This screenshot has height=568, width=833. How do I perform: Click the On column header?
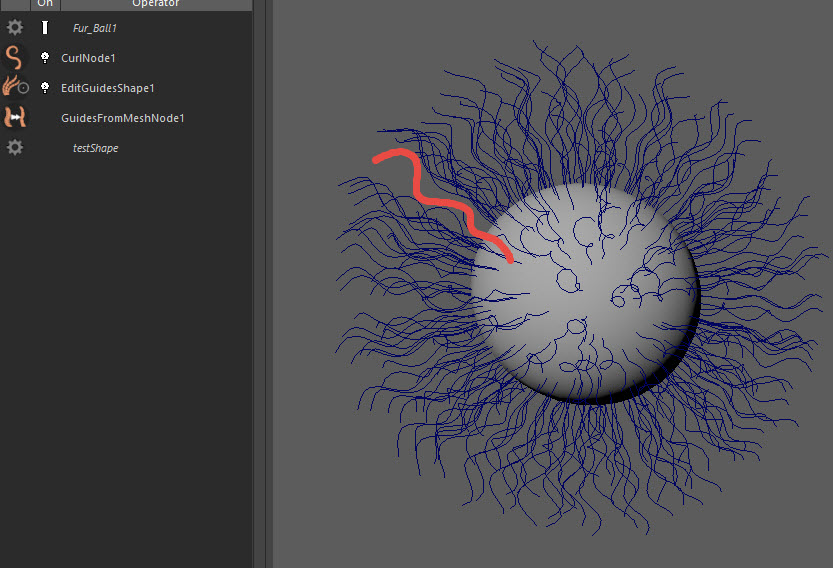coord(45,5)
